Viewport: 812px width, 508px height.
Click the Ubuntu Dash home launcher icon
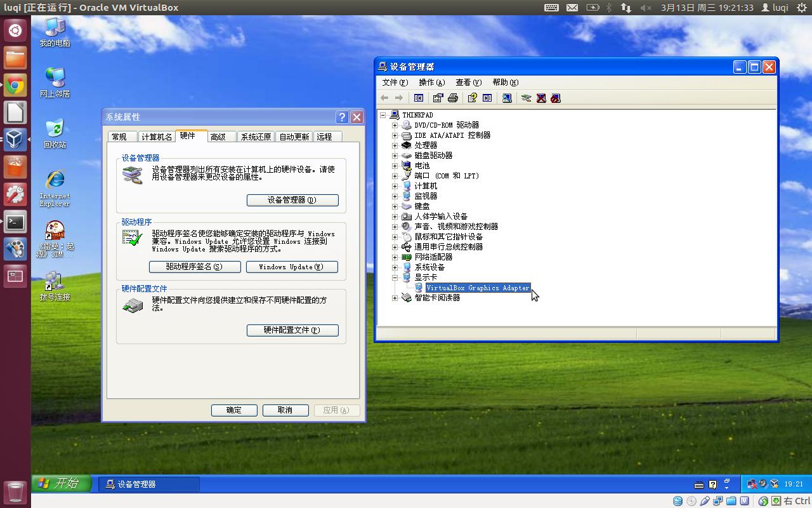pos(15,30)
